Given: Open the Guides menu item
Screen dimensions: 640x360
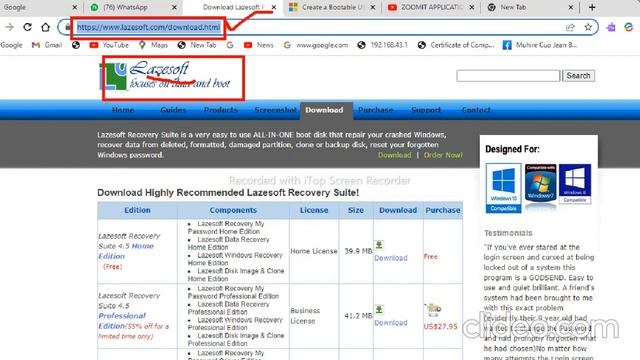Looking at the screenshot, I should 173,110.
